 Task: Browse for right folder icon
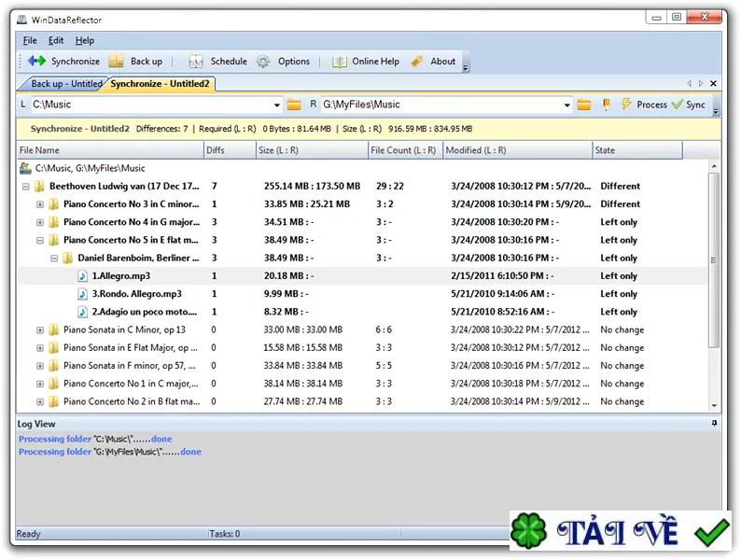pos(584,105)
